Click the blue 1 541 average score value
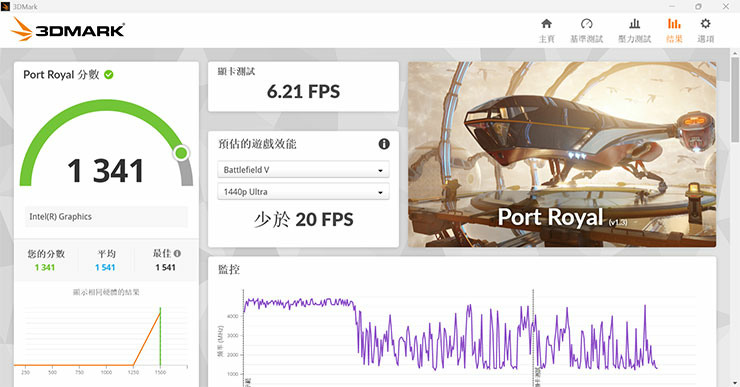Image resolution: width=740 pixels, height=387 pixels. 105,268
